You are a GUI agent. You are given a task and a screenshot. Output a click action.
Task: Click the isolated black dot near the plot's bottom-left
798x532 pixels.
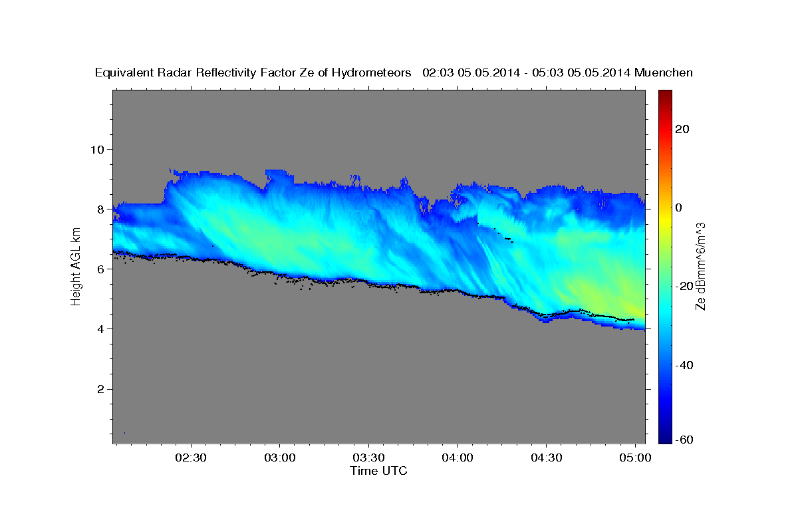(x=124, y=433)
